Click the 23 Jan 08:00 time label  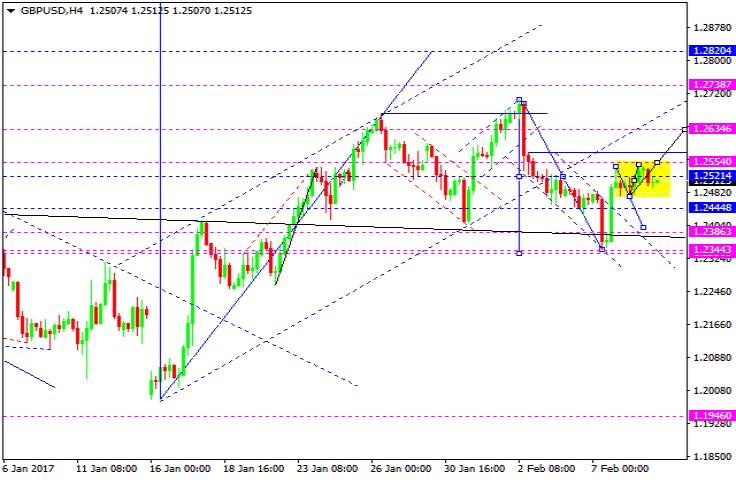(x=328, y=468)
